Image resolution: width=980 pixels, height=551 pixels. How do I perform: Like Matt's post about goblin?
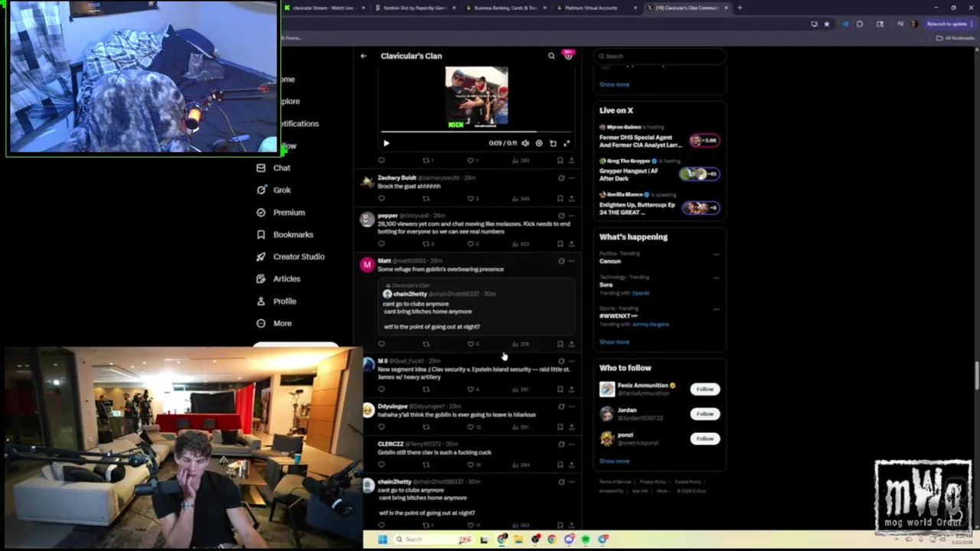[x=471, y=344]
